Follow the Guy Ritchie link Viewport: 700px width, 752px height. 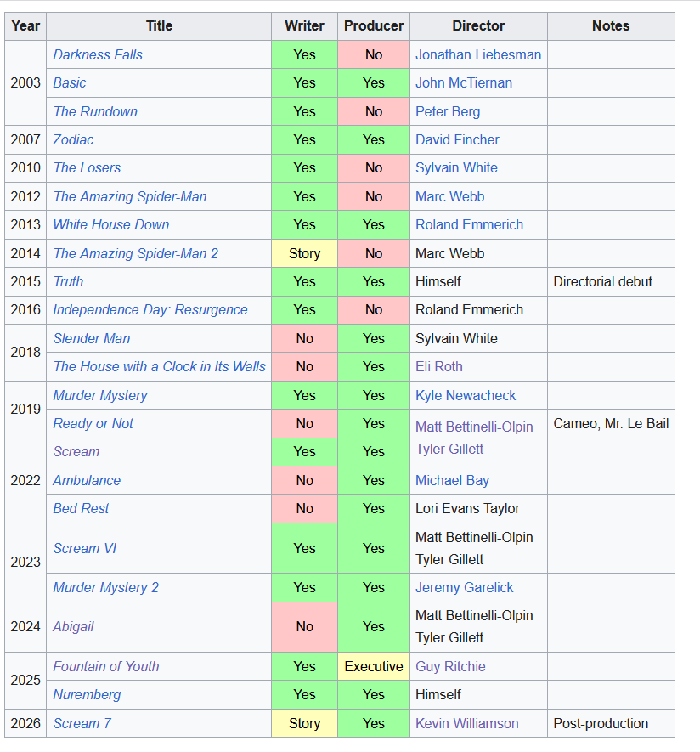tap(450, 666)
